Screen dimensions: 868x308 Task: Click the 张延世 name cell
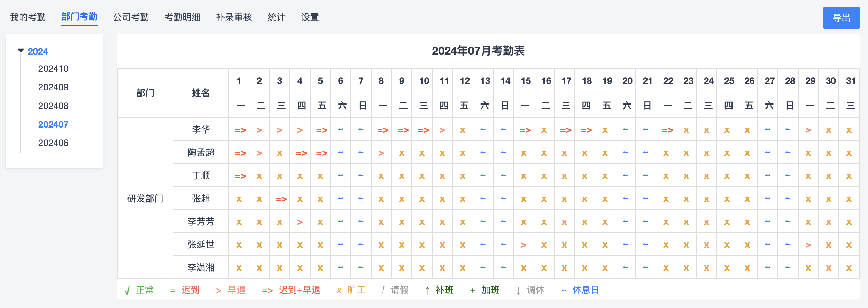(x=201, y=245)
